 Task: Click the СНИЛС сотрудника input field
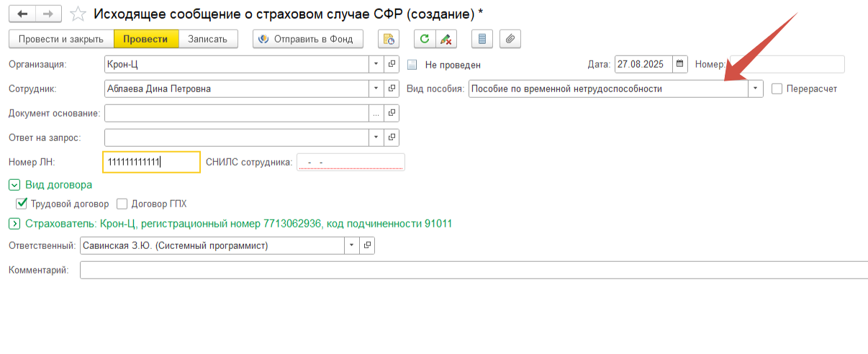click(351, 163)
